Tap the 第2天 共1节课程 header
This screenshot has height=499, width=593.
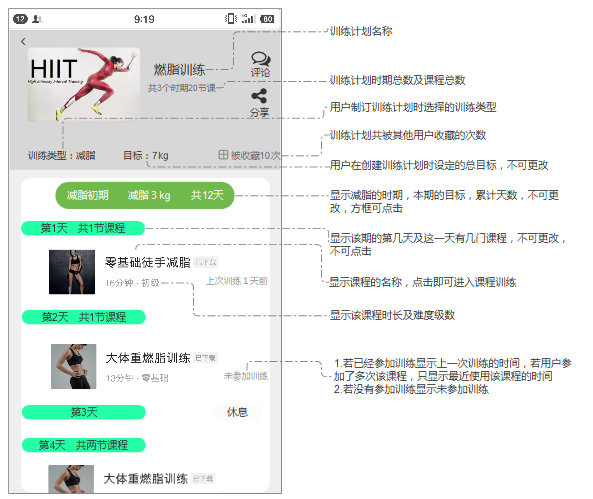(x=84, y=317)
